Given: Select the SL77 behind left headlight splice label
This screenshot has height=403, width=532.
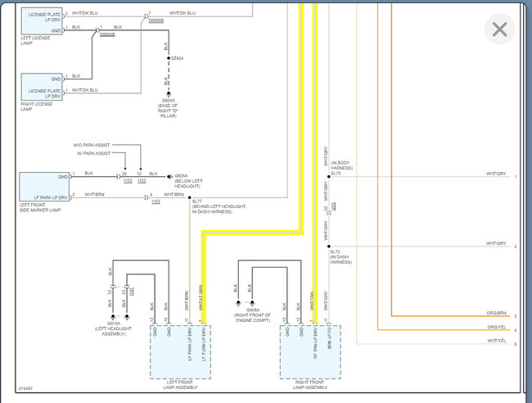Looking at the screenshot, I should coord(219,206).
